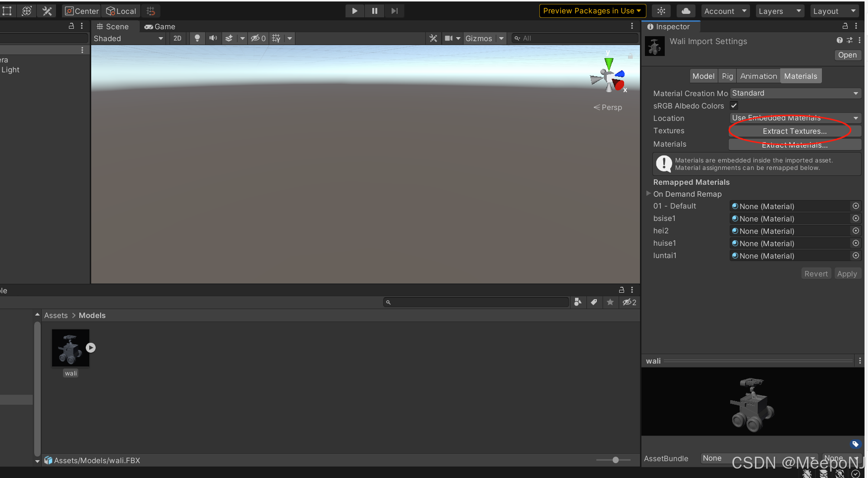Switch pivot mode from Center
Viewport: 868px width, 478px height.
click(81, 10)
